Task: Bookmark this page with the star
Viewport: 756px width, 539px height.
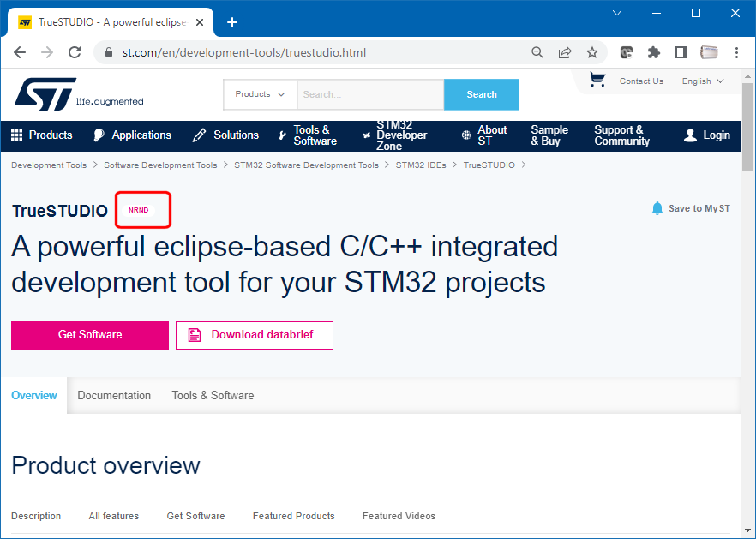Action: coord(592,52)
